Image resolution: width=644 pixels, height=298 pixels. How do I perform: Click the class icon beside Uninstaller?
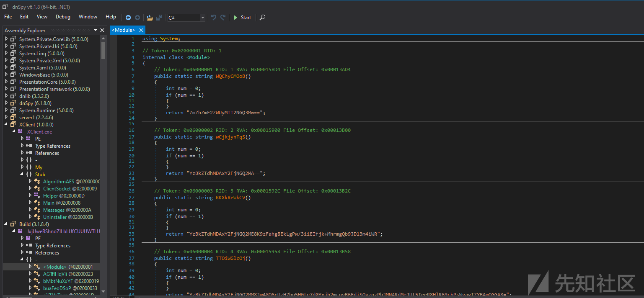pyautogui.click(x=37, y=217)
